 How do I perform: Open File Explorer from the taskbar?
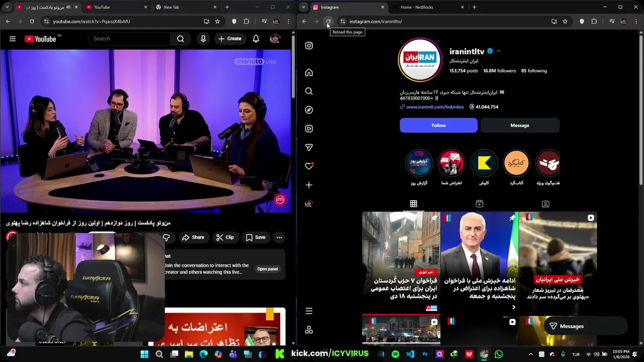(189, 354)
